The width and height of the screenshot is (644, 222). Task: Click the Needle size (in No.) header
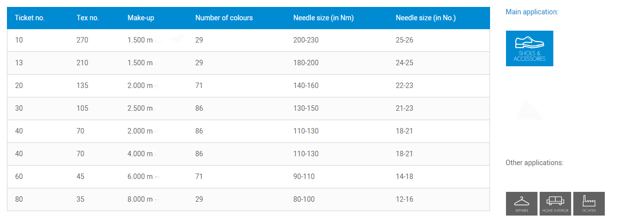(x=426, y=18)
